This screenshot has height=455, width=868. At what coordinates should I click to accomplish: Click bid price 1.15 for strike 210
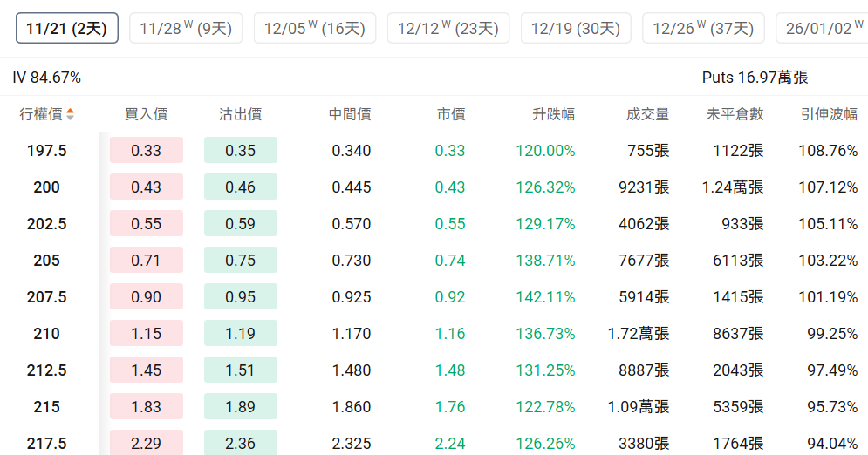[146, 334]
